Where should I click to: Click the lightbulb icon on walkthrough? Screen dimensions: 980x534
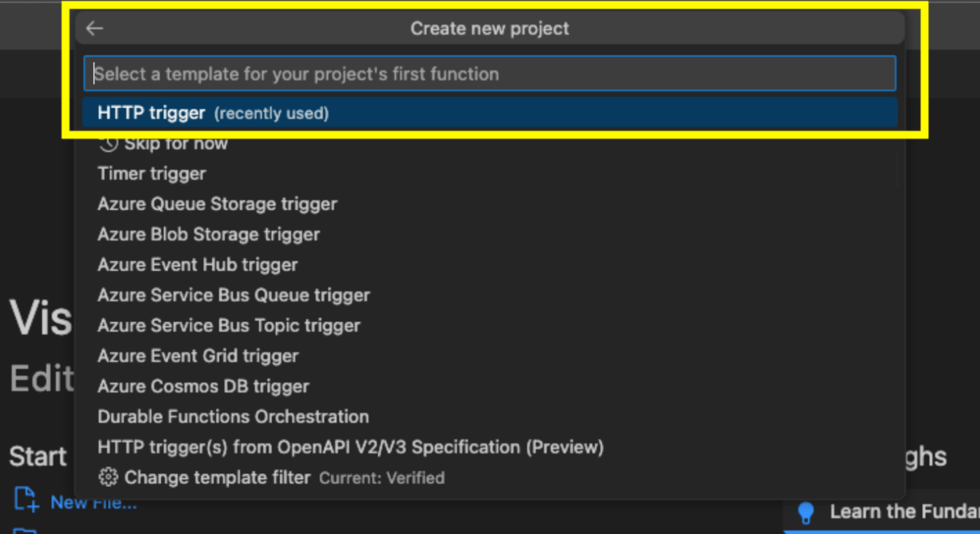click(x=806, y=512)
